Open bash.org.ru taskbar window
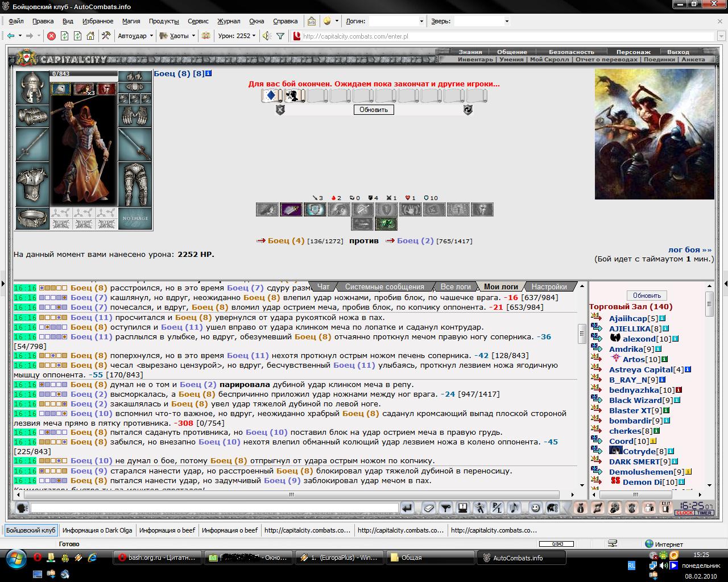 coord(158,558)
